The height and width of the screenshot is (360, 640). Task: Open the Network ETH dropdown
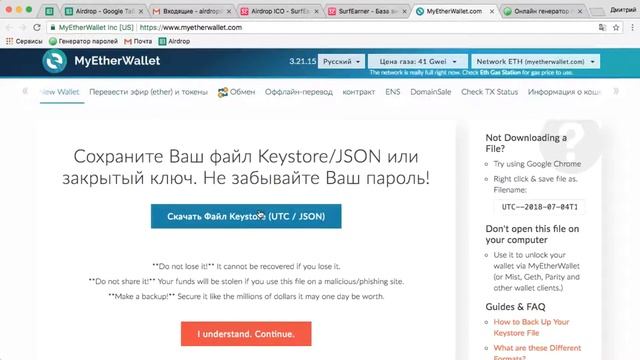coord(536,62)
